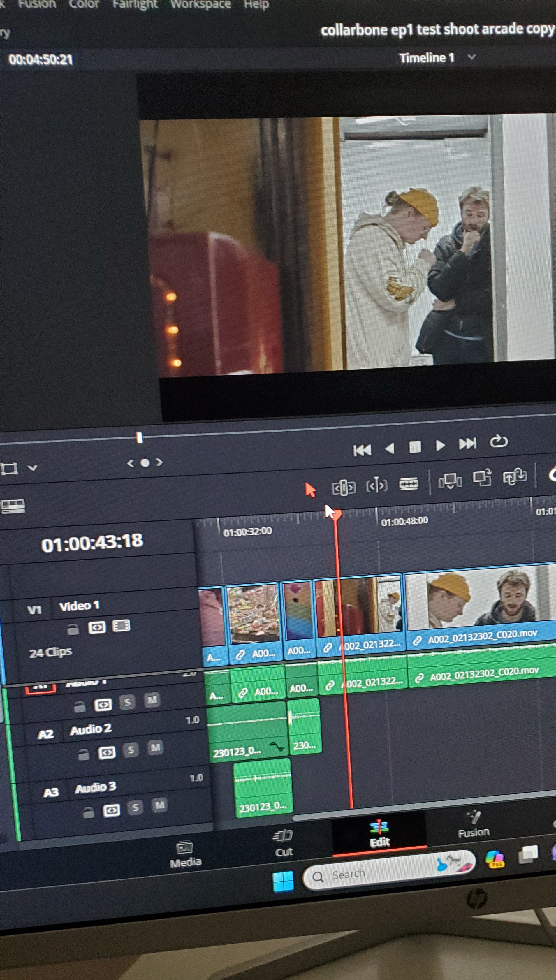This screenshot has width=556, height=980.
Task: Choose the red arrow Selection Mode tool
Action: coord(310,490)
